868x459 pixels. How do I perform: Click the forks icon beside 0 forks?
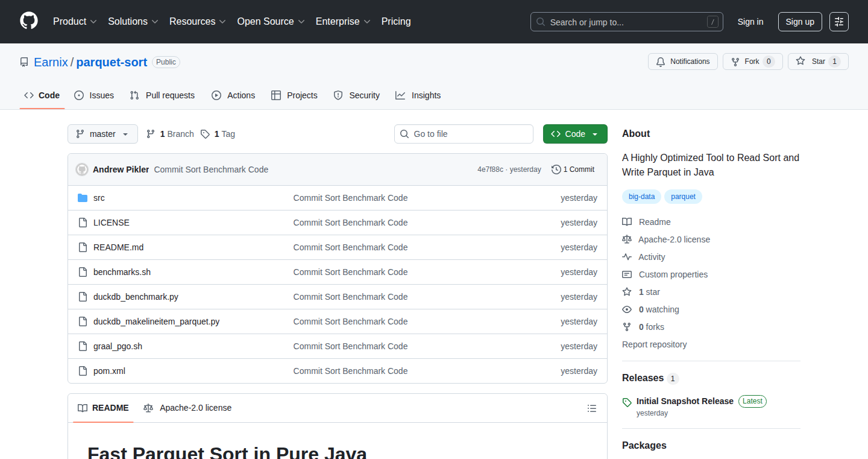[627, 327]
